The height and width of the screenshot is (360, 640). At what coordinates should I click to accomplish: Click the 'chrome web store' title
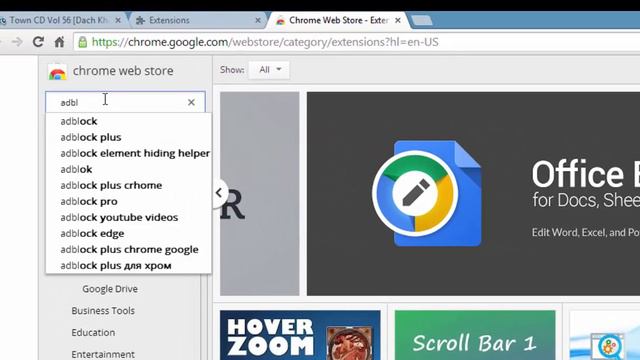pos(123,71)
